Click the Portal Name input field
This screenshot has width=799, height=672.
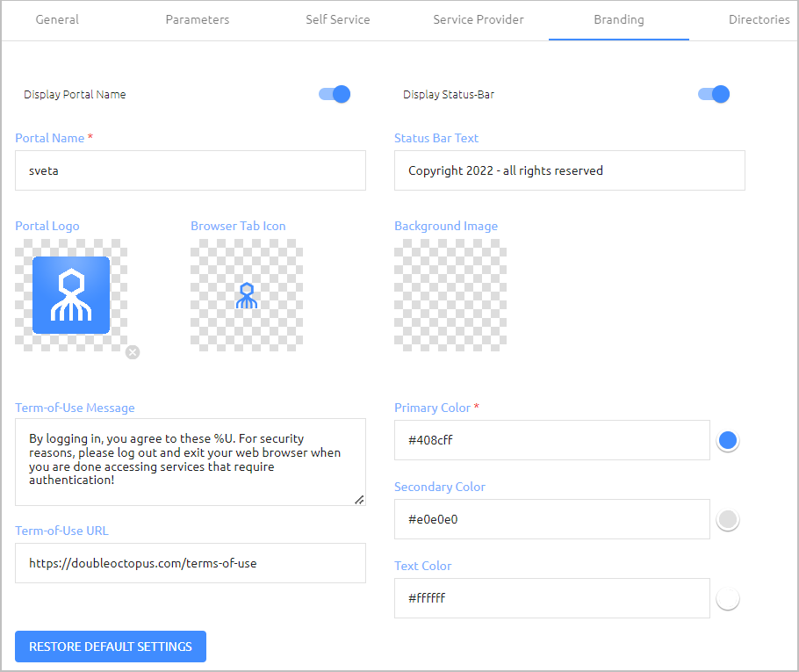(190, 170)
